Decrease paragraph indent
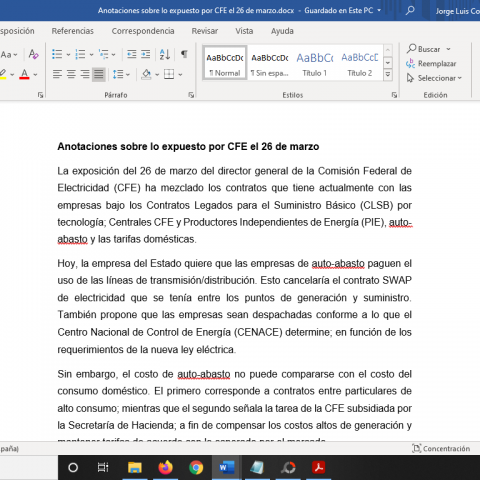Viewport: 480px width, 480px height. [x=131, y=54]
